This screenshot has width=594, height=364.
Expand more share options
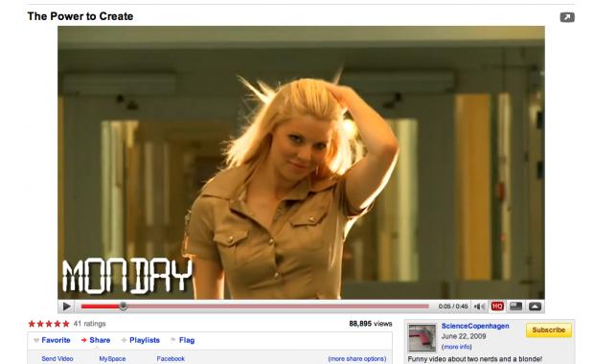pyautogui.click(x=357, y=358)
